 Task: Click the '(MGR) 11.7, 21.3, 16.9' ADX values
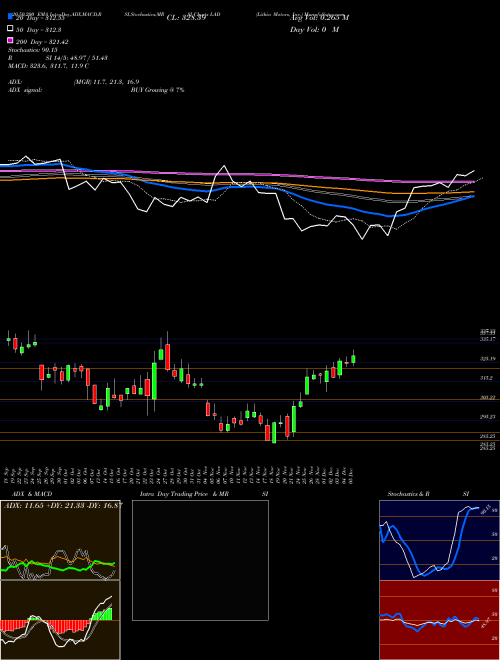(106, 82)
